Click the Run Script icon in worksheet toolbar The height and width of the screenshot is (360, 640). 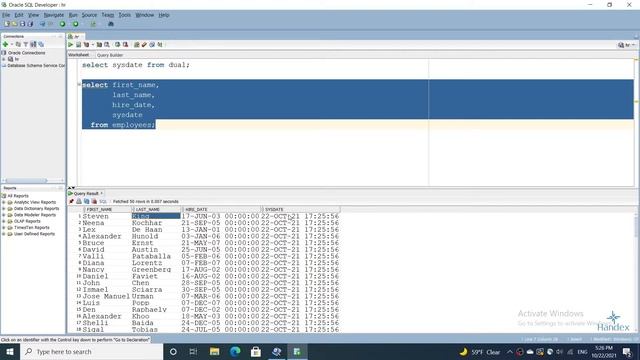(x=78, y=44)
